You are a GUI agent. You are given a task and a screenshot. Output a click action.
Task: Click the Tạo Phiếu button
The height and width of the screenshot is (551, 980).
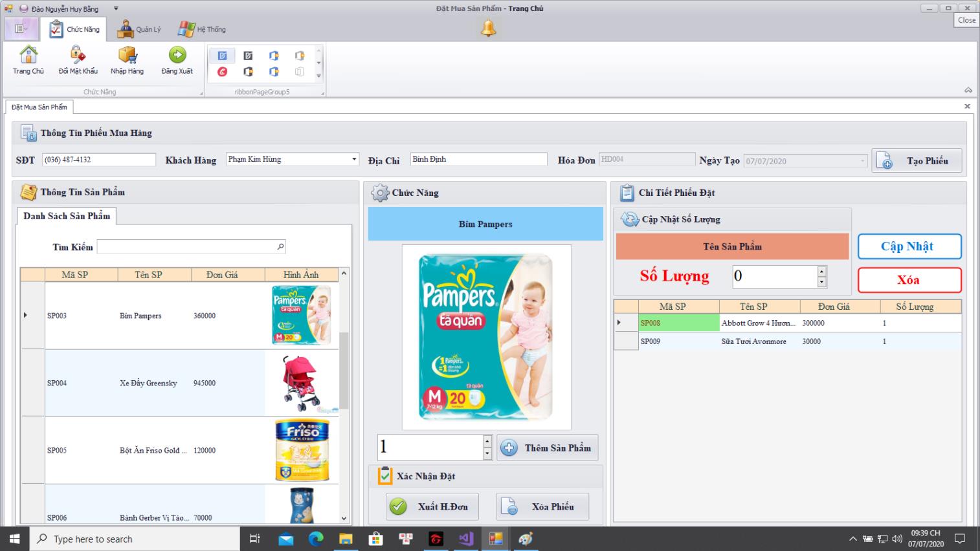(x=917, y=160)
